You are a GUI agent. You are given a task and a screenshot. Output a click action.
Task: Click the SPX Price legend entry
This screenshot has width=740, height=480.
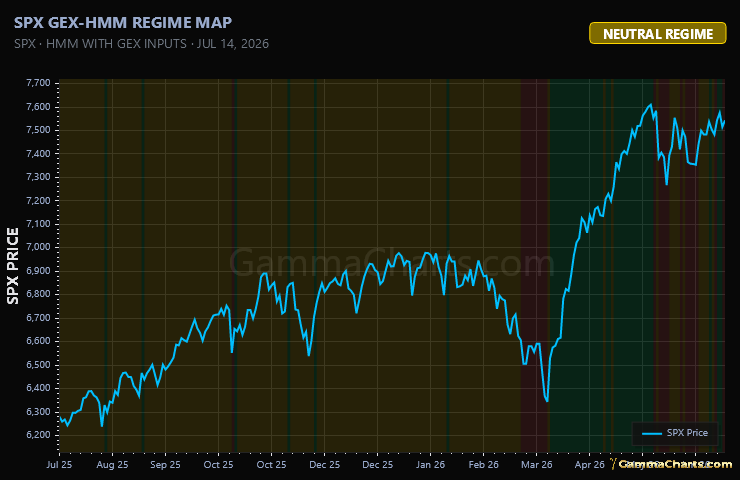point(675,433)
